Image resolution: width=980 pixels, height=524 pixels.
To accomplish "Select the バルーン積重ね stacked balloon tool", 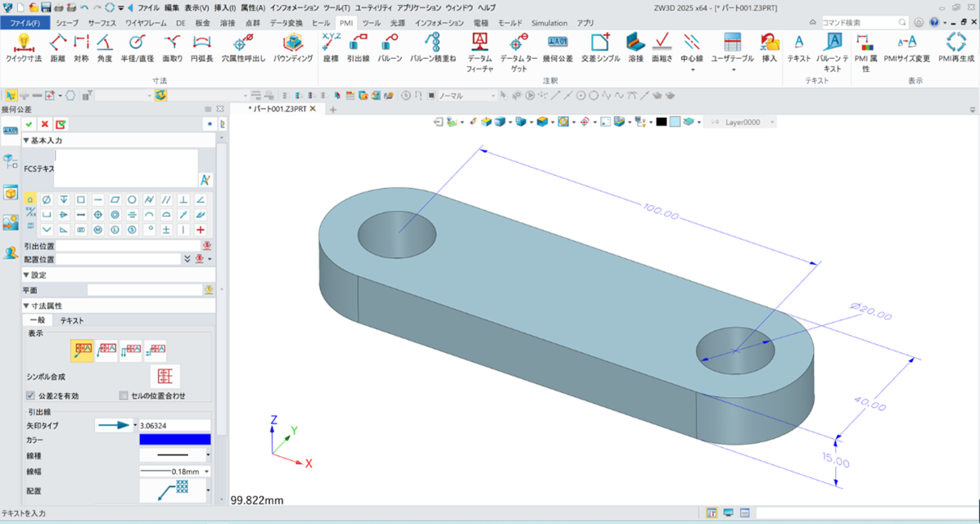I will tap(432, 48).
